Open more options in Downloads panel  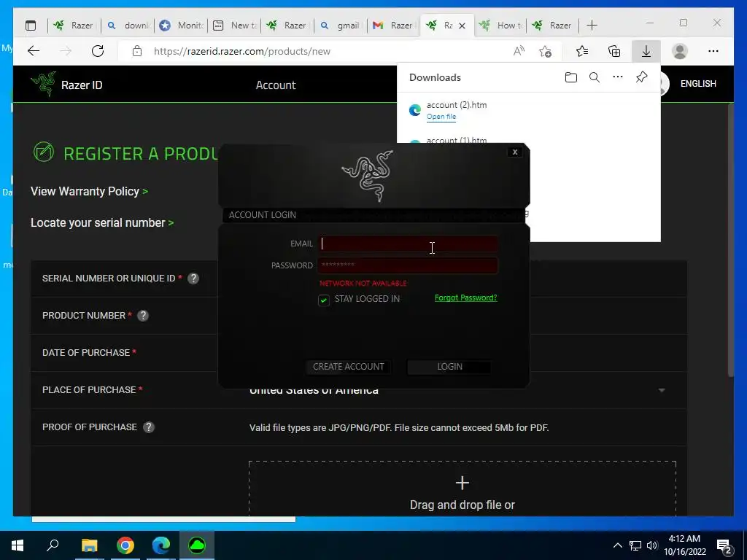(x=617, y=77)
